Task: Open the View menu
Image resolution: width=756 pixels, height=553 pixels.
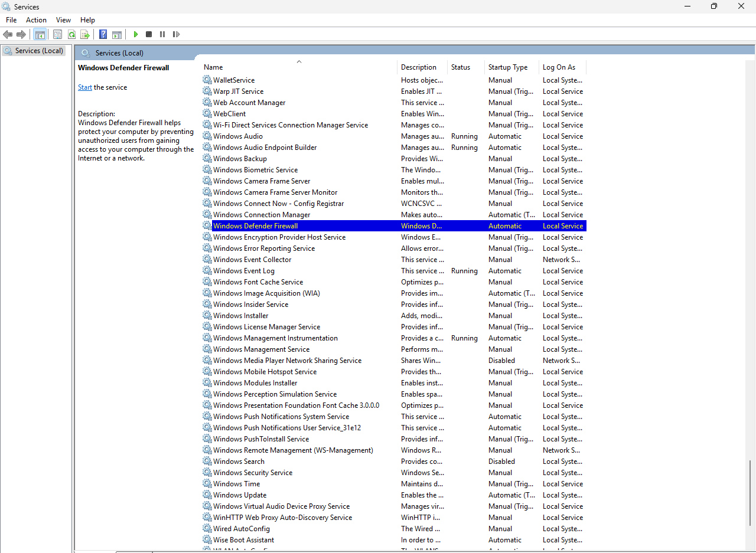Action: coord(63,20)
